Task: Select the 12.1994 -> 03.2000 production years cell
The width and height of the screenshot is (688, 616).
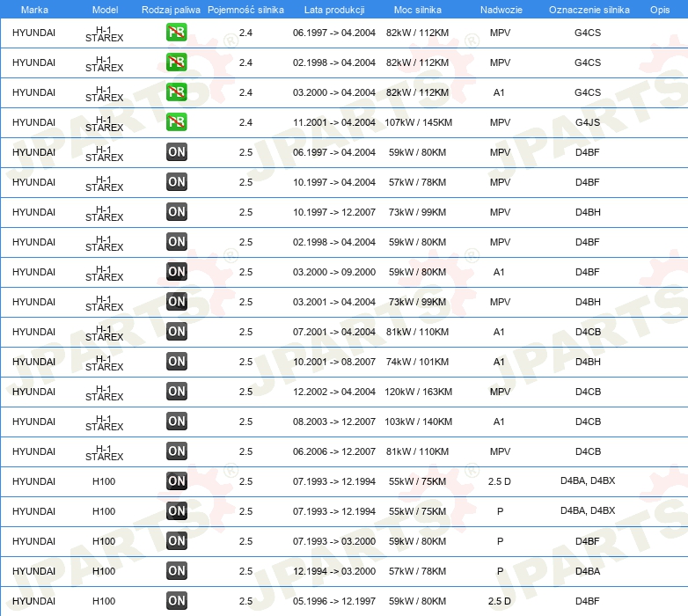Action: pyautogui.click(x=334, y=571)
